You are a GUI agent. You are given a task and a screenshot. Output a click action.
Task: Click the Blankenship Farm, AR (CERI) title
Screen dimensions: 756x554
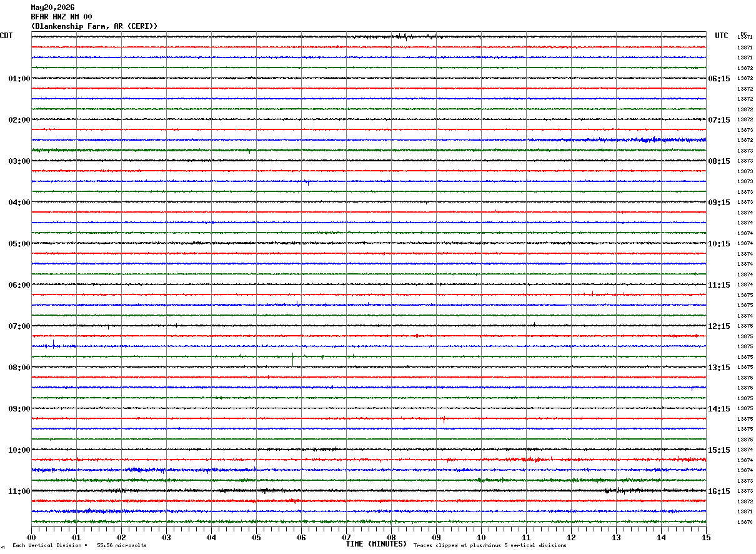coord(94,26)
